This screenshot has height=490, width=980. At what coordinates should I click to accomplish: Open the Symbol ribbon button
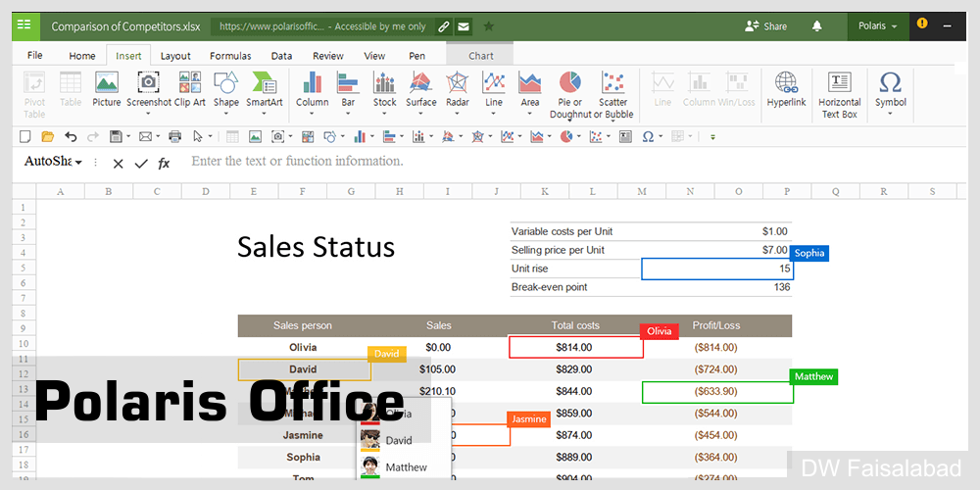click(x=890, y=93)
